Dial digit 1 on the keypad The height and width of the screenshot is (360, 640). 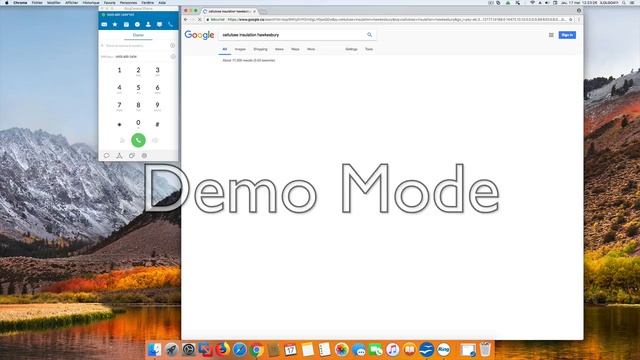pos(119,71)
